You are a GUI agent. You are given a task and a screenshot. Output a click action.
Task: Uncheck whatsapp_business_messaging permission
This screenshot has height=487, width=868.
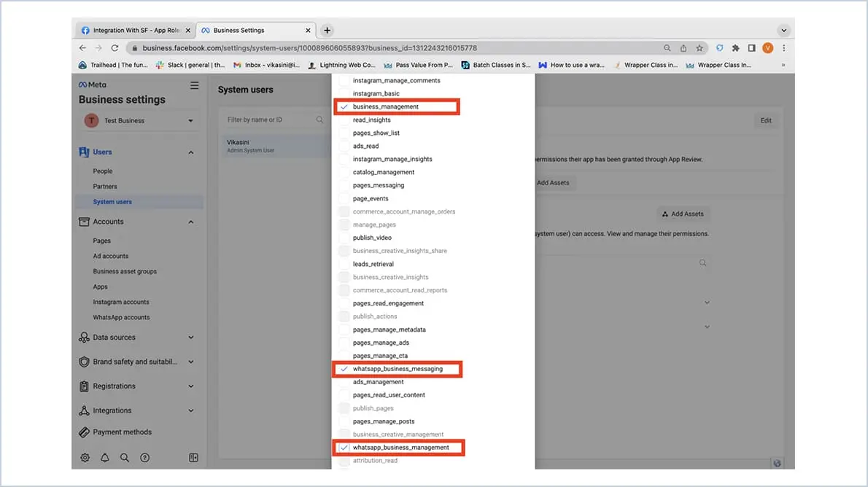344,369
